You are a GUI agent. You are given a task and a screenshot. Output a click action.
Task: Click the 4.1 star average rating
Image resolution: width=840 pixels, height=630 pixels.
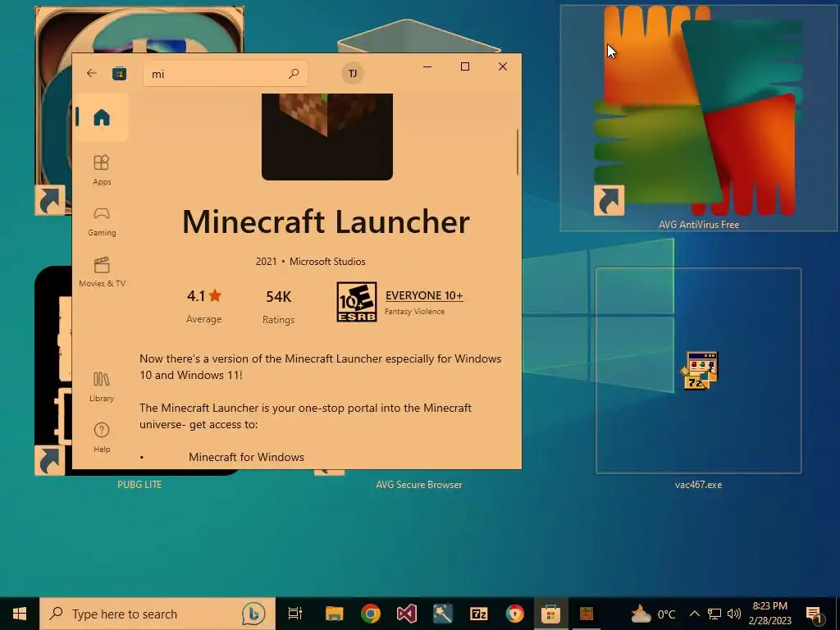click(x=204, y=295)
